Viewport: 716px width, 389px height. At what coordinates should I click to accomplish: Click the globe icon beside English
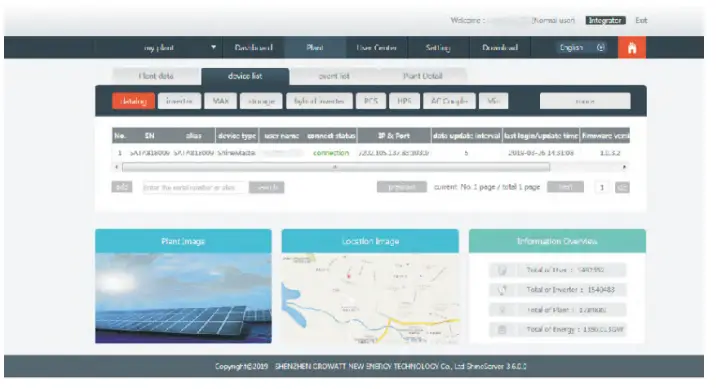(601, 47)
